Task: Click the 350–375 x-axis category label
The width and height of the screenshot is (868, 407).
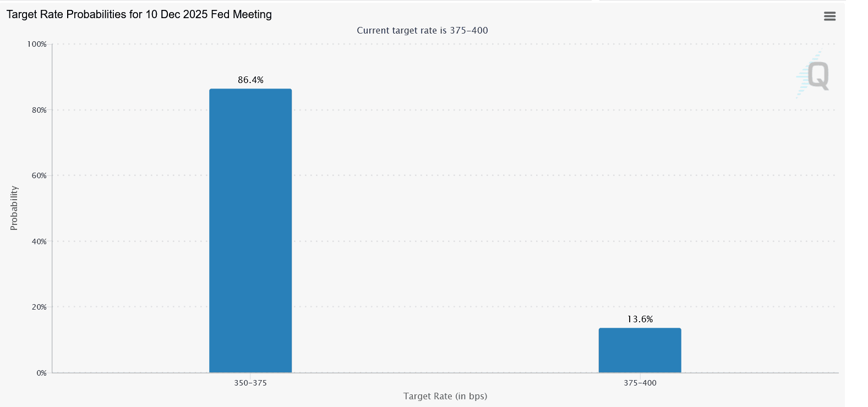Action: coord(250,383)
